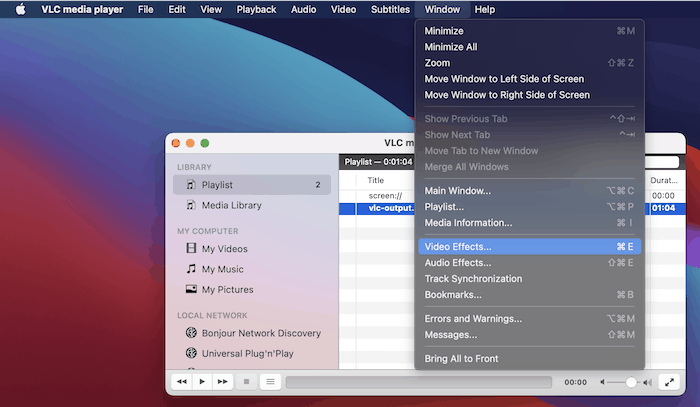700x407 pixels.
Task: Select Playlist in the Library sidebar
Action: (x=217, y=185)
